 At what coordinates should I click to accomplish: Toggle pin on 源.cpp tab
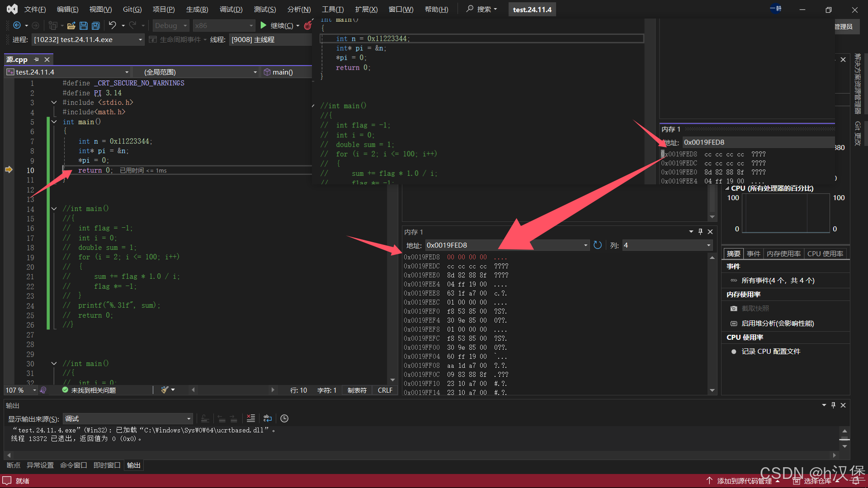pos(37,59)
